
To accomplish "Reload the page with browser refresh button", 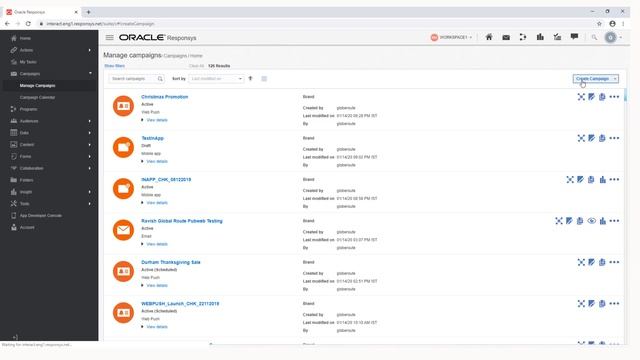I will pos(28,24).
